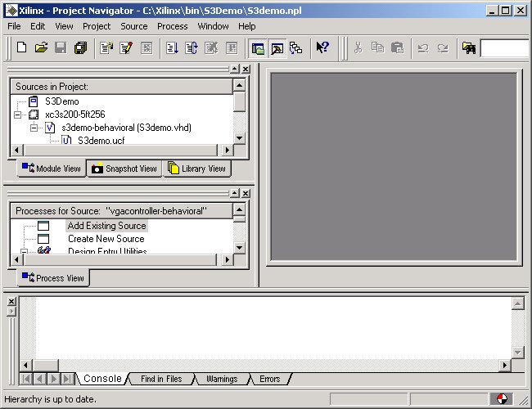Close the Sources in Project panel

coord(246,69)
